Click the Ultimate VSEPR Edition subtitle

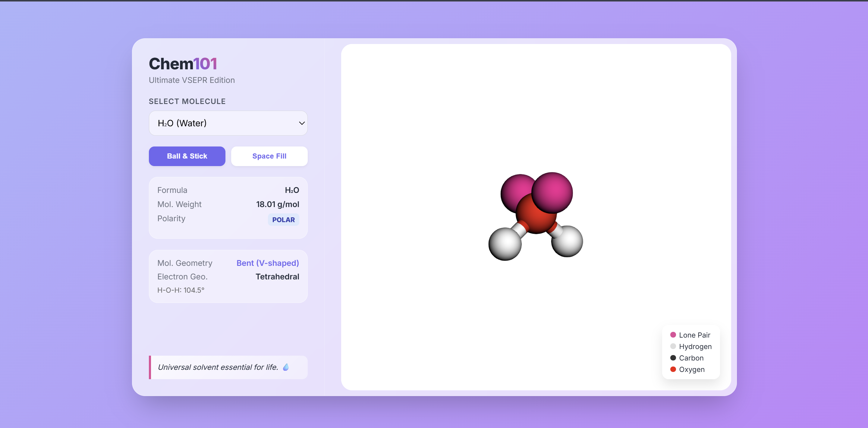192,80
